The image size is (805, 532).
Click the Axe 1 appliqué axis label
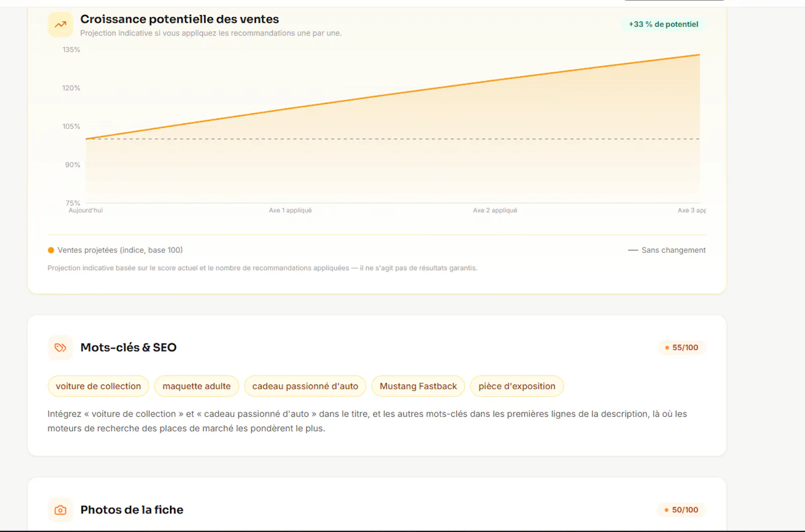click(x=290, y=210)
